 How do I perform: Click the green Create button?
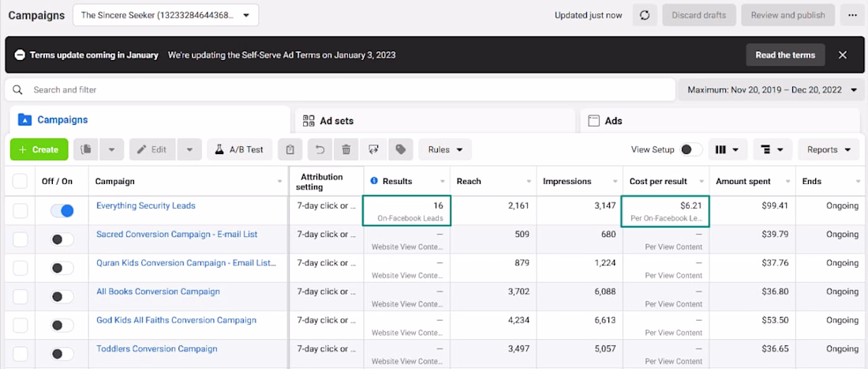39,149
